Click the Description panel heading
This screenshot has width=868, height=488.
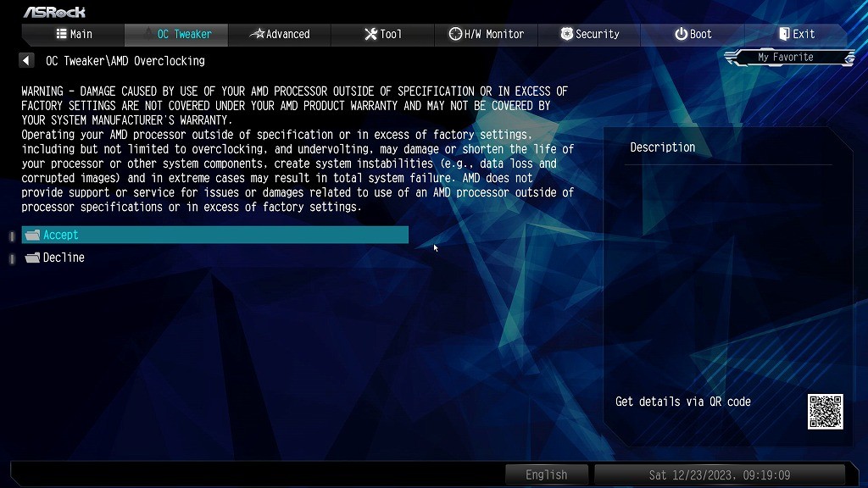click(x=663, y=147)
